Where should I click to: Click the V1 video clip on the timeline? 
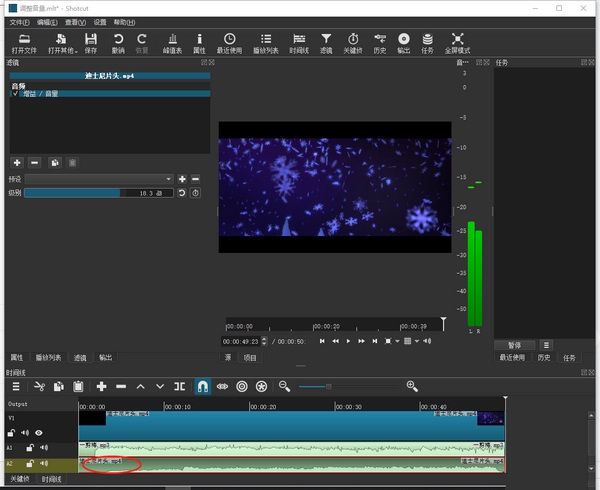(290, 424)
